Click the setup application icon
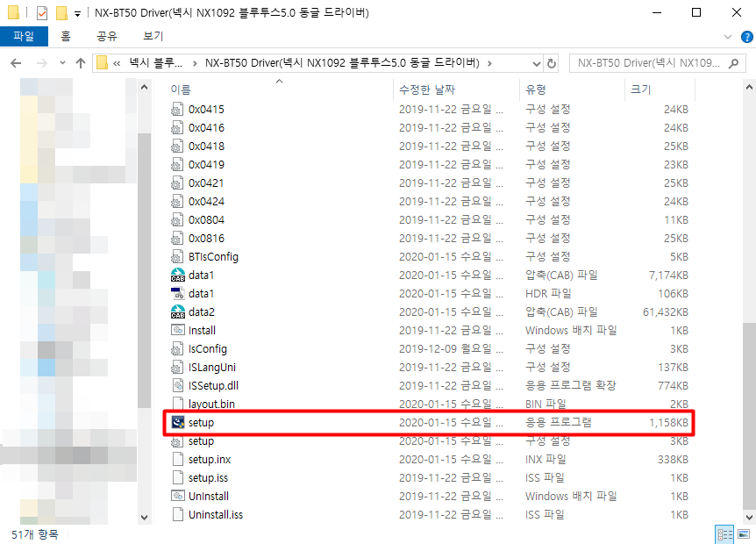This screenshot has height=544, width=756. 177,422
